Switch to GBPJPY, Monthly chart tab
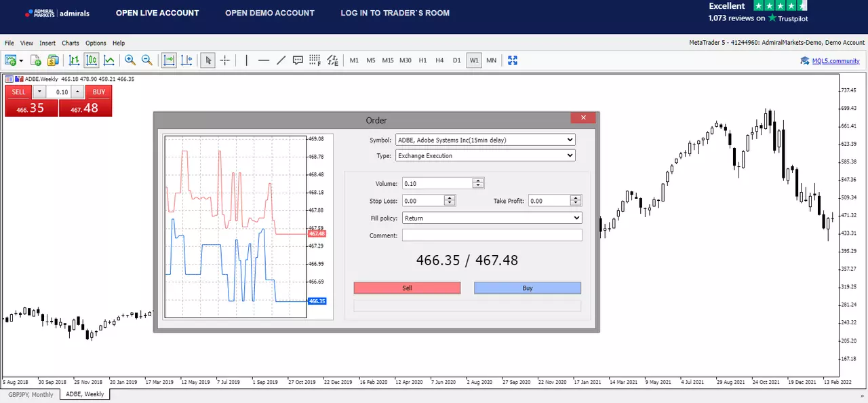 click(31, 394)
